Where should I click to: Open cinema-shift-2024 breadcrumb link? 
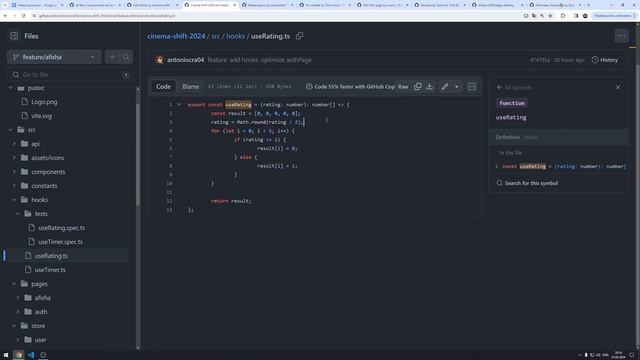[x=176, y=36]
